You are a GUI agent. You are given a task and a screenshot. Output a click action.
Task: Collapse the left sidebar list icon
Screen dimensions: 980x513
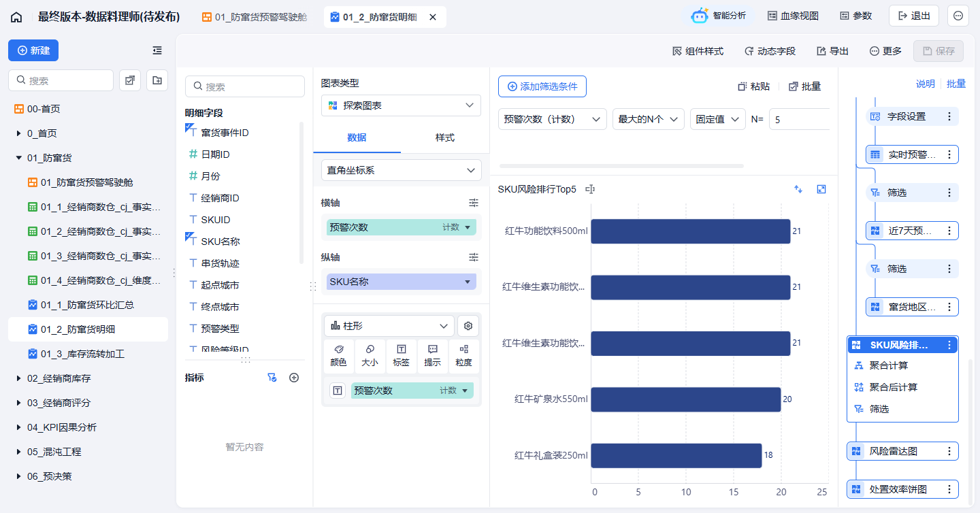point(157,50)
